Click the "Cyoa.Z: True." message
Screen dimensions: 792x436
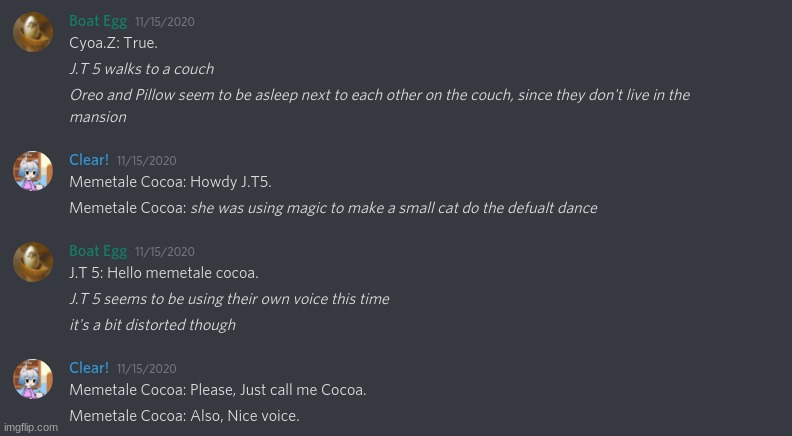[113, 44]
